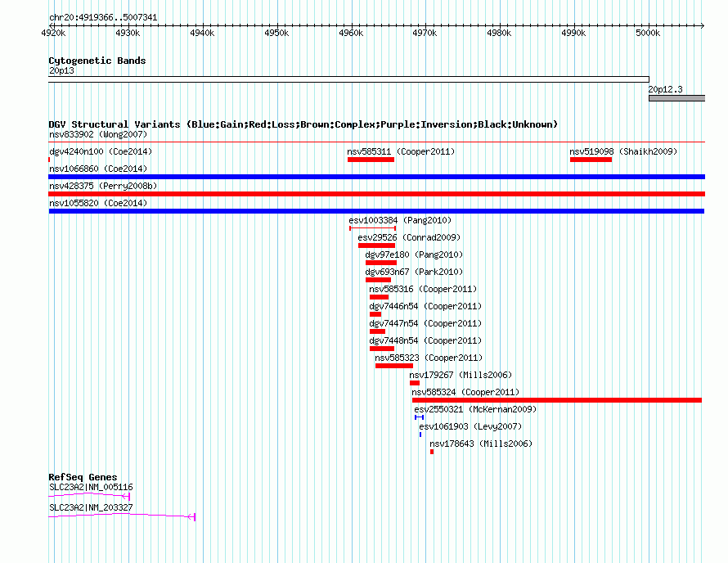The width and height of the screenshot is (728, 563).
Task: Select the nsv178643 (Mills2006) red marker
Action: point(432,452)
